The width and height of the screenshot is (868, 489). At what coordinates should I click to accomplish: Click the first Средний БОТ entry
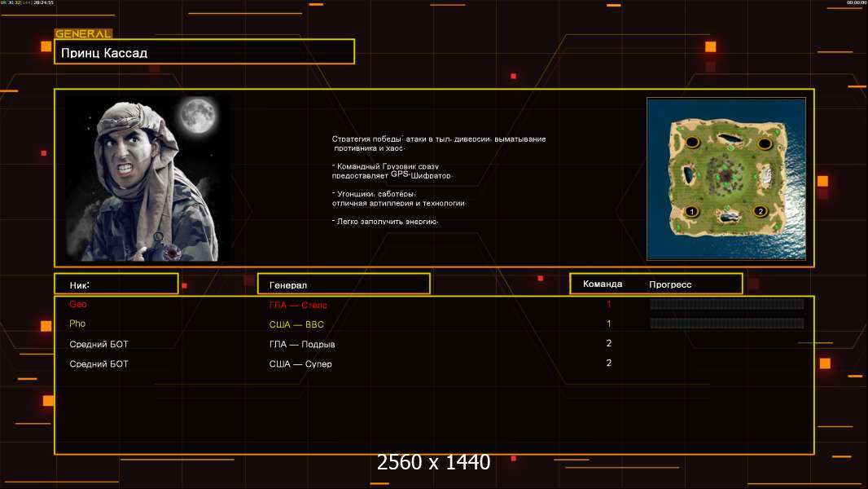99,344
